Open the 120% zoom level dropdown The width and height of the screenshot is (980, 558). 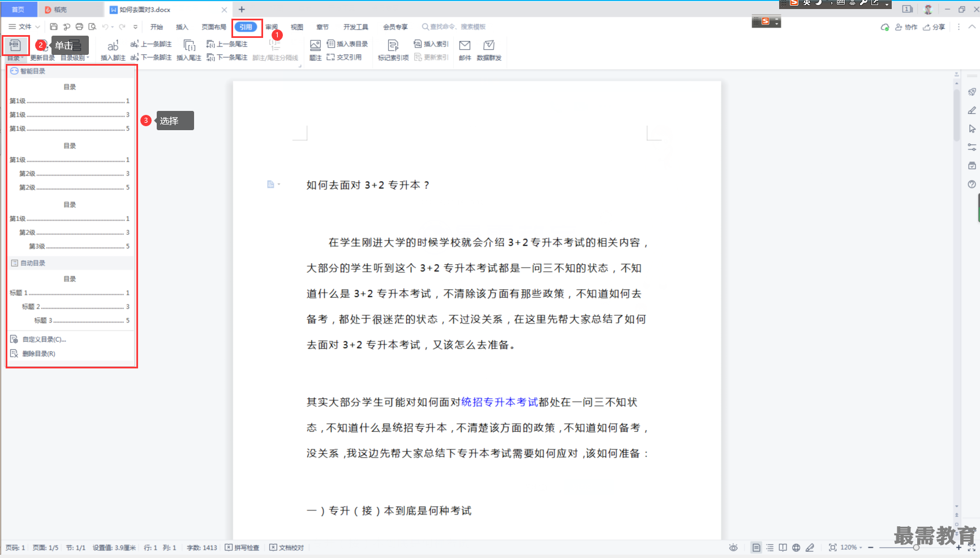click(851, 548)
